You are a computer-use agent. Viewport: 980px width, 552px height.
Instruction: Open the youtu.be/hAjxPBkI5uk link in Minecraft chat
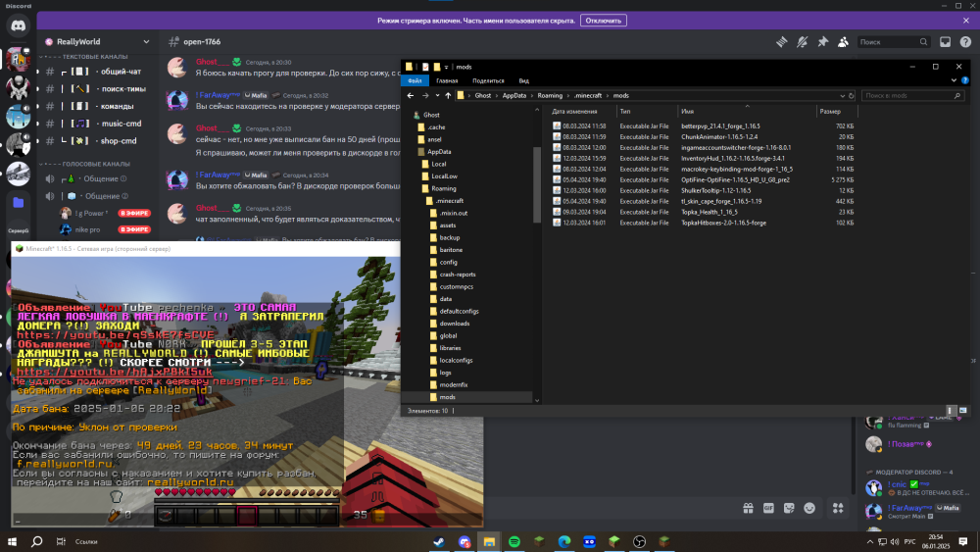click(115, 372)
